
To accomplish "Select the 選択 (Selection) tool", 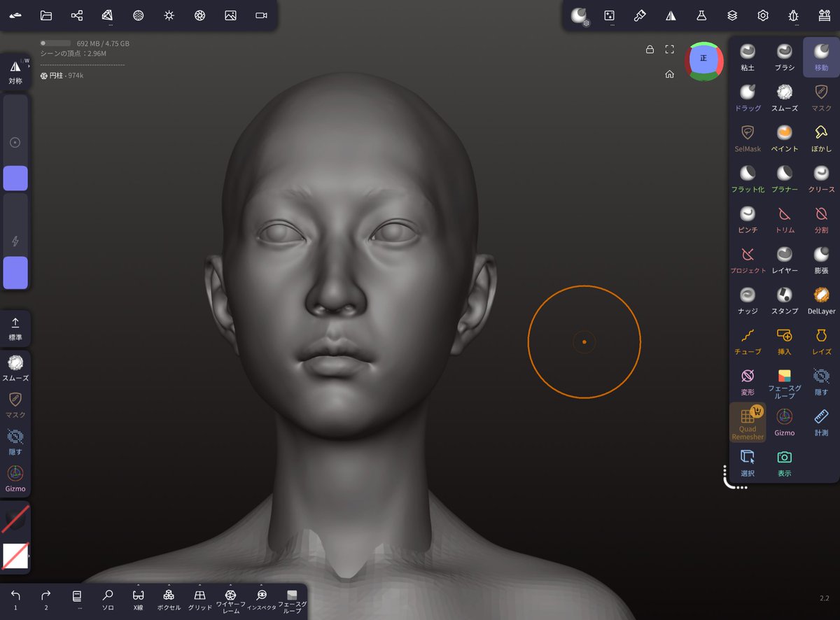I will click(x=748, y=463).
